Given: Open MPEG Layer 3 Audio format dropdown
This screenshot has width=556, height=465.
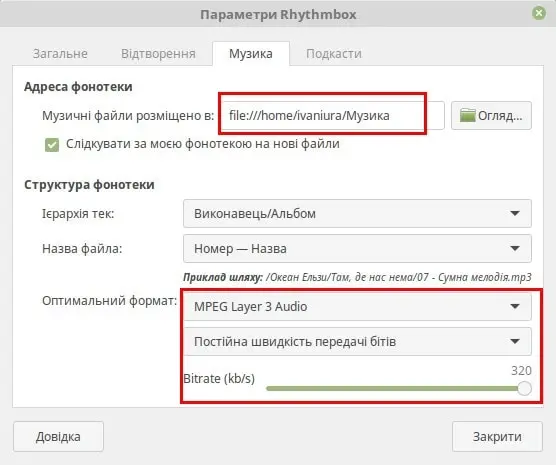Looking at the screenshot, I should pos(357,306).
